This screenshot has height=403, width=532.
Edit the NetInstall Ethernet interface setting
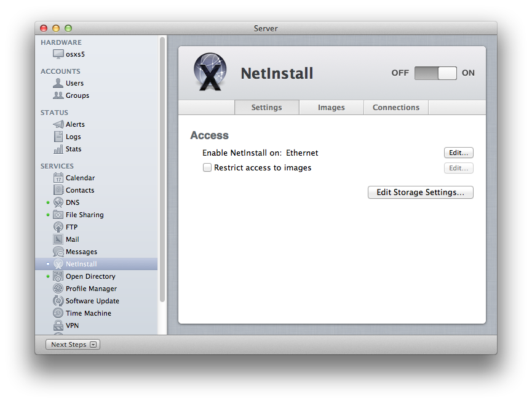(458, 153)
